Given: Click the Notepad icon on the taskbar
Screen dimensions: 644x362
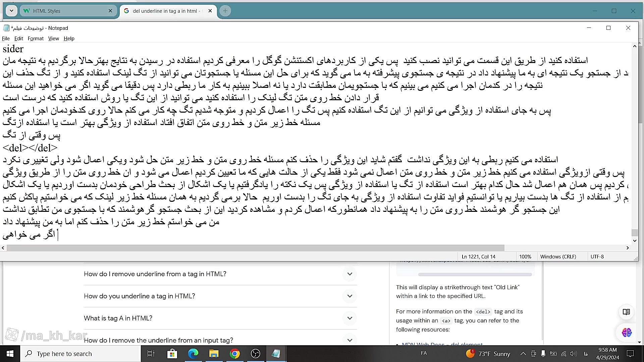Looking at the screenshot, I should (276, 354).
